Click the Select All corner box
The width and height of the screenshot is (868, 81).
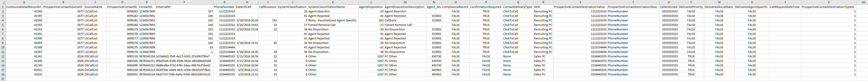pos(3,2)
